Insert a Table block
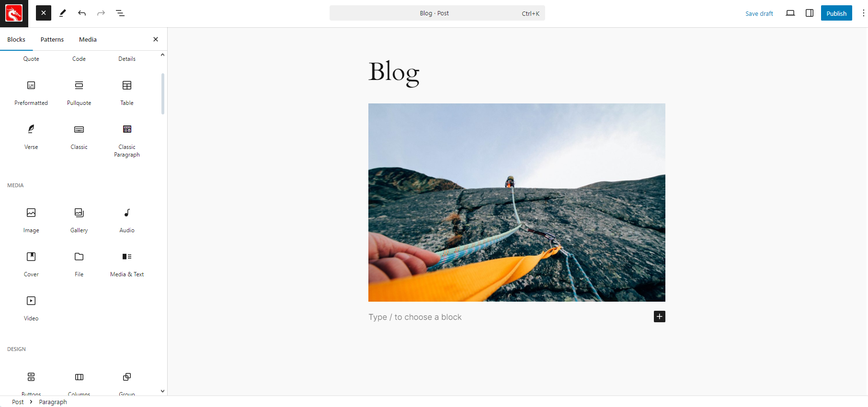868x407 pixels. tap(127, 93)
